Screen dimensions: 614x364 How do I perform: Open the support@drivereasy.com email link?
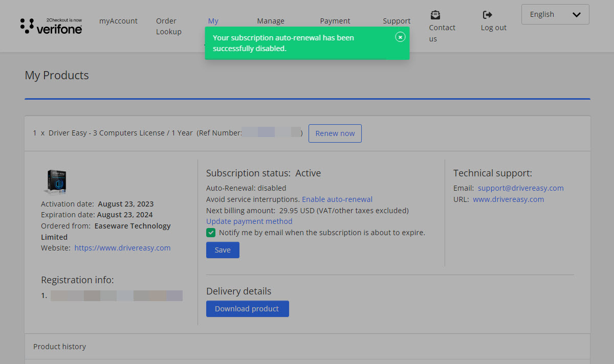pos(520,188)
